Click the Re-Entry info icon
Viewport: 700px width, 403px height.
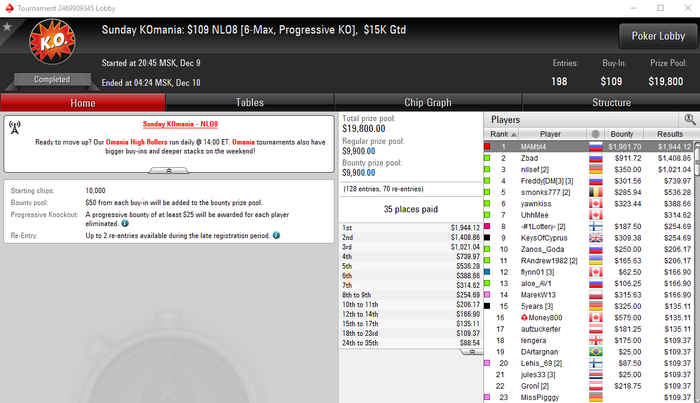(276, 235)
